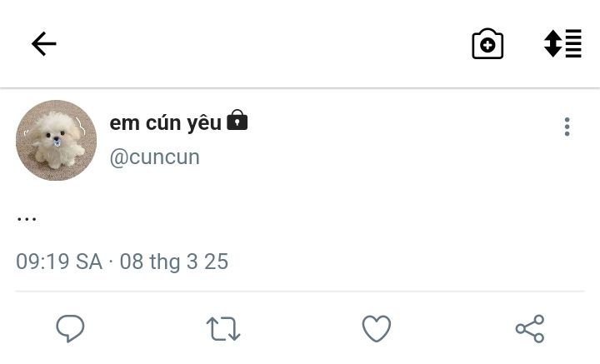
Task: Tap the padlock beside the display name
Action: tap(237, 121)
